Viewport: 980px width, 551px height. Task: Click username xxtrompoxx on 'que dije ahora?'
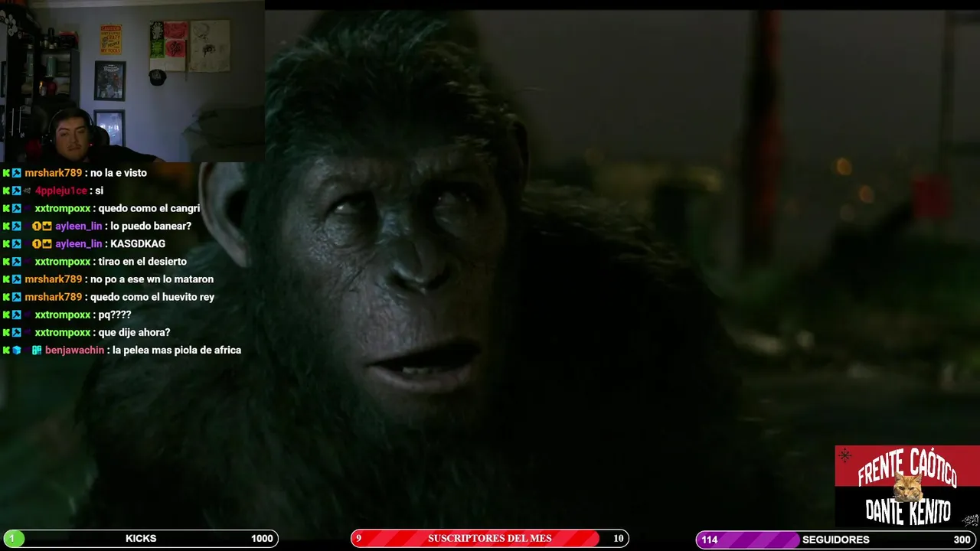(x=63, y=333)
